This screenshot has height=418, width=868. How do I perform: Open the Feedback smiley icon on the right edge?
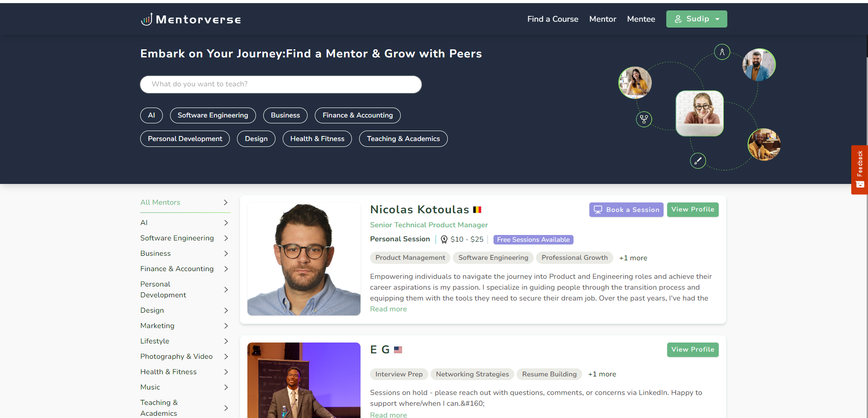click(x=859, y=185)
